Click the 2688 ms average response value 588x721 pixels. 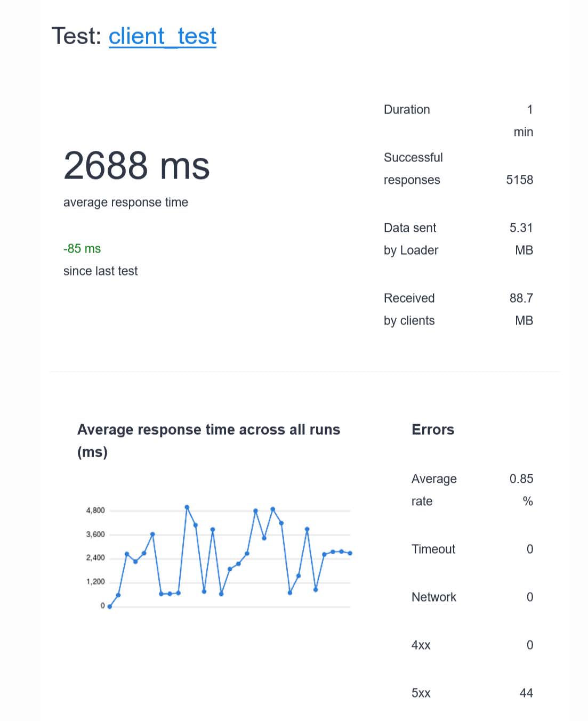coord(136,166)
